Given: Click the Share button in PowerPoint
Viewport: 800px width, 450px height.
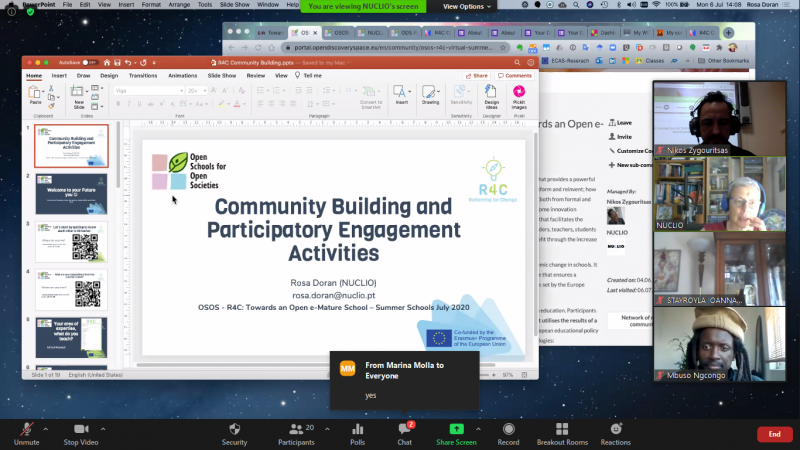Looking at the screenshot, I should point(477,75).
